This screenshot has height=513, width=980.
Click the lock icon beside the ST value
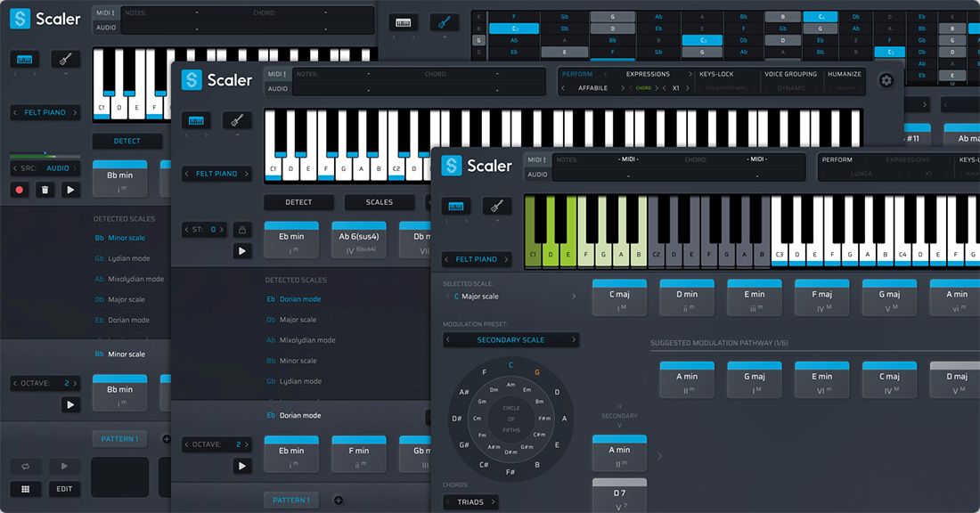[x=242, y=230]
